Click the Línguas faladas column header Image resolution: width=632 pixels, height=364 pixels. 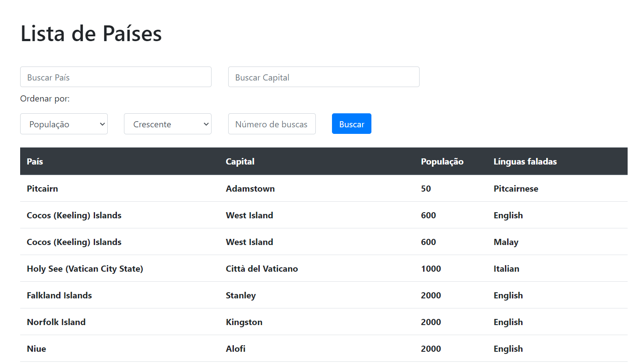coord(525,161)
